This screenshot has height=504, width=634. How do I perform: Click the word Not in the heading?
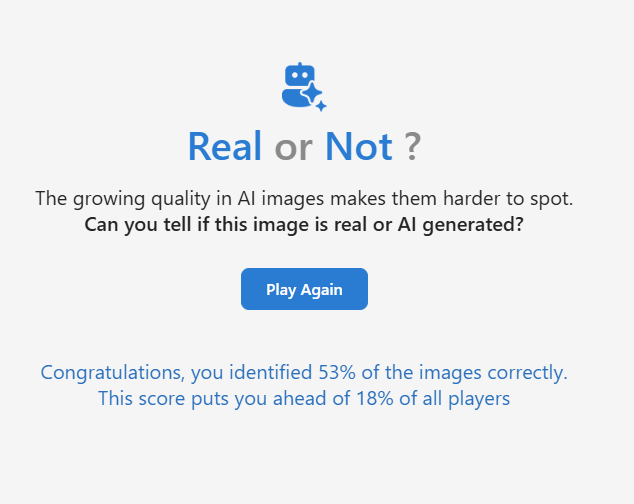coord(359,146)
